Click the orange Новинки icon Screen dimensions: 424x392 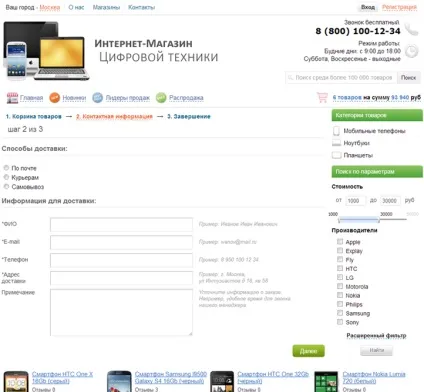pyautogui.click(x=55, y=98)
